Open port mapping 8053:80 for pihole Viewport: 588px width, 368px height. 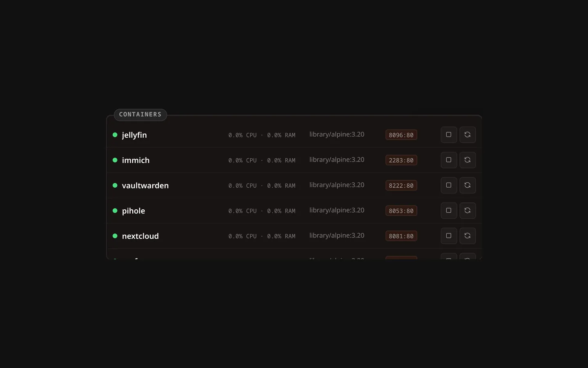(401, 211)
